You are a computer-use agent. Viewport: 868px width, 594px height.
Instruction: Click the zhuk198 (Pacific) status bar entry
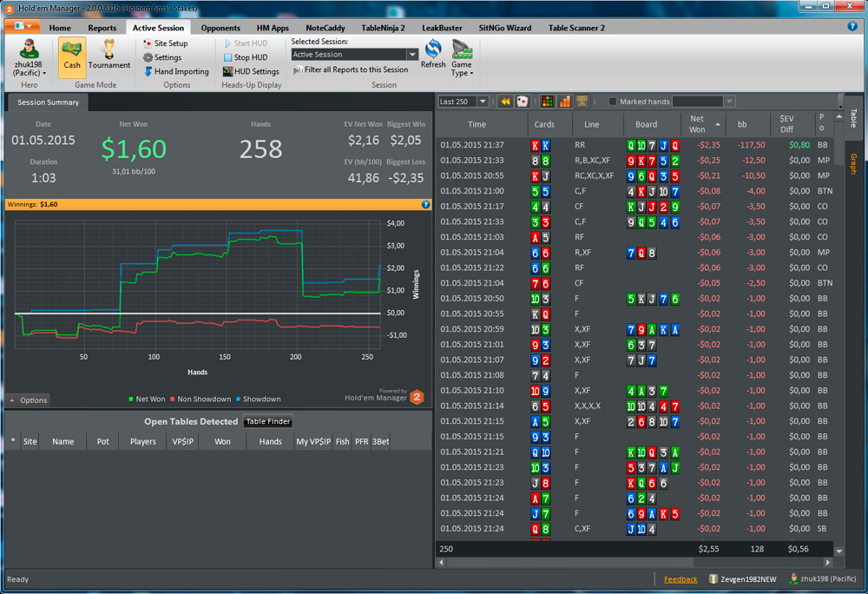(x=821, y=579)
